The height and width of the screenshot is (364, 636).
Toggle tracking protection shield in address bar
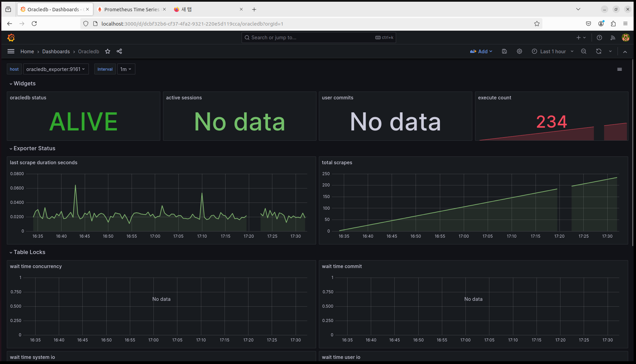coord(85,24)
